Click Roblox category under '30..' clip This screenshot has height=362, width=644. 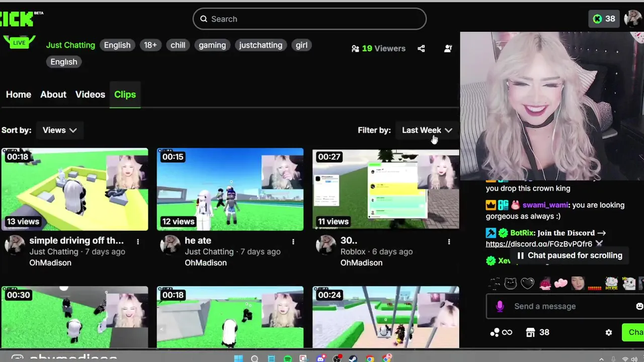click(x=353, y=251)
